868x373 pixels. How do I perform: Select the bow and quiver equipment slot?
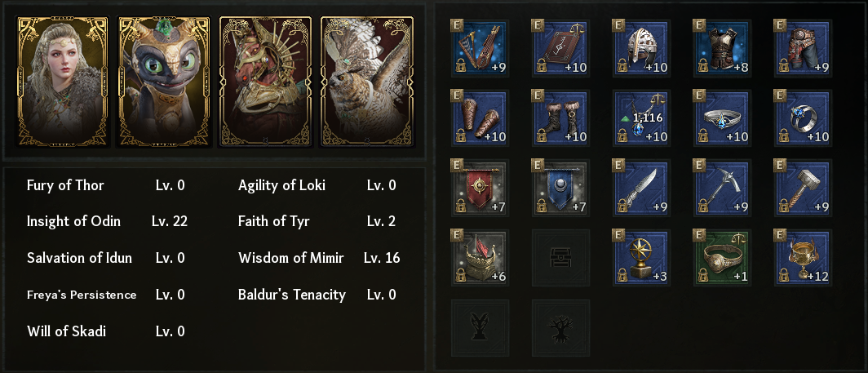(x=479, y=47)
